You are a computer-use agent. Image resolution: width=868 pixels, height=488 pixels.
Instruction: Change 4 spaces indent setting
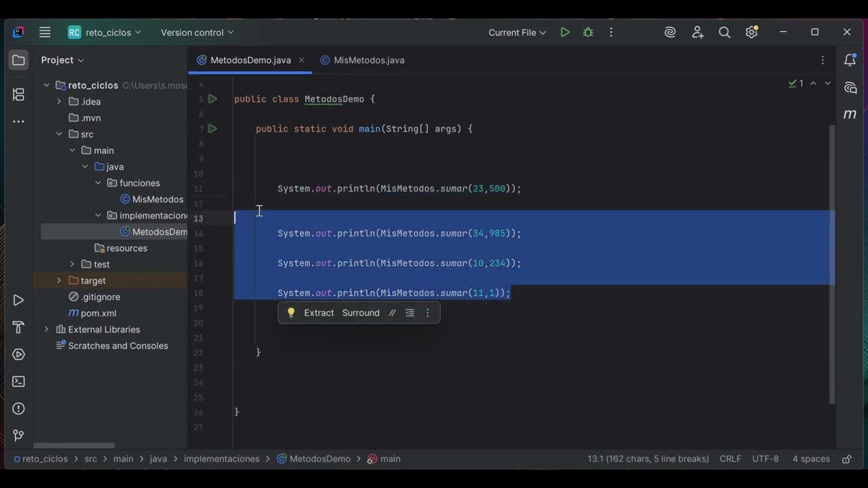(811, 459)
